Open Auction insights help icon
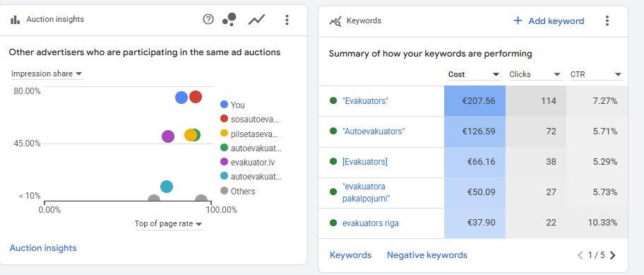 (208, 19)
